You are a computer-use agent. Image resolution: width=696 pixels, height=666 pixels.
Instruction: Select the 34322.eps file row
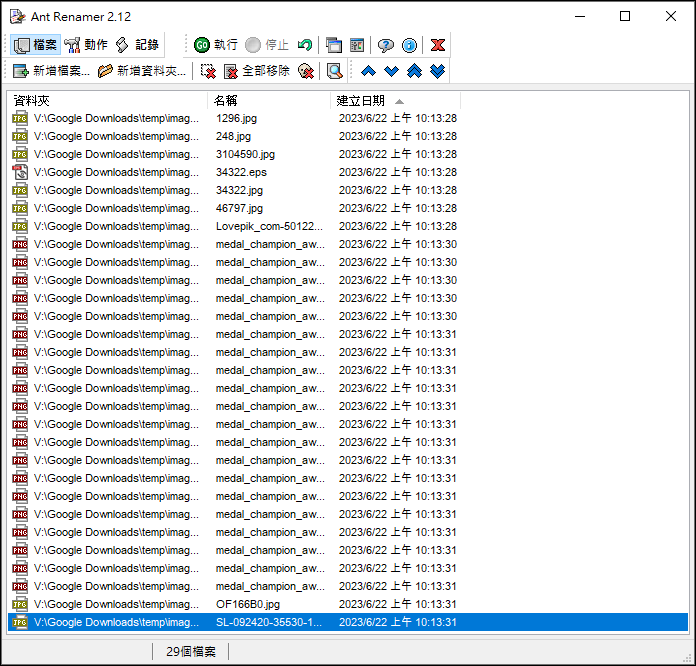tap(348, 172)
